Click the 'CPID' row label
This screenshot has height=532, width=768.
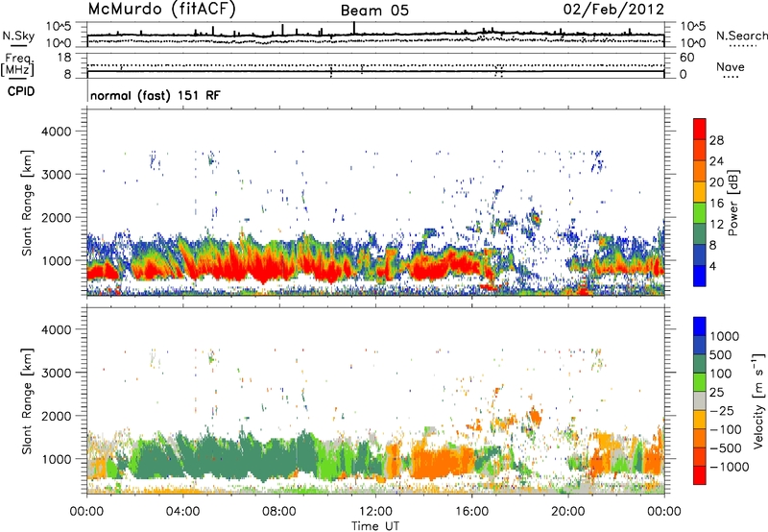click(21, 91)
